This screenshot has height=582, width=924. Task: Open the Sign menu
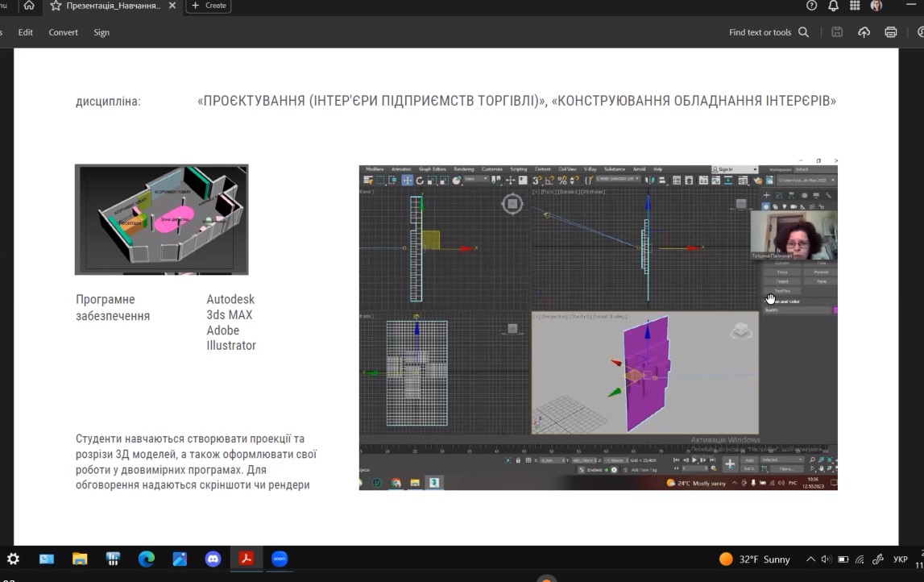102,32
